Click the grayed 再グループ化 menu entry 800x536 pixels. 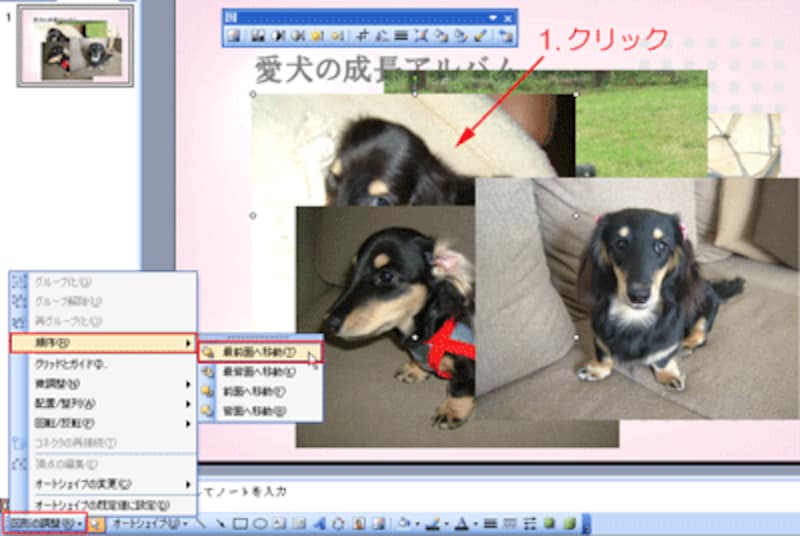click(103, 321)
